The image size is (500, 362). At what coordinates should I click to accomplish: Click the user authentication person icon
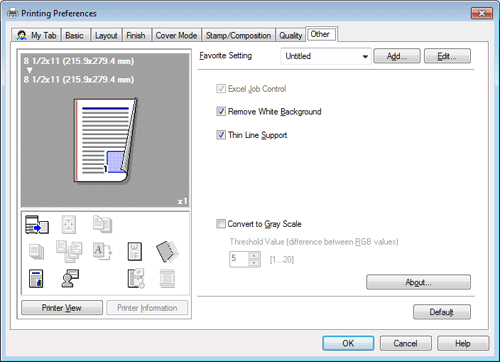[x=70, y=278]
